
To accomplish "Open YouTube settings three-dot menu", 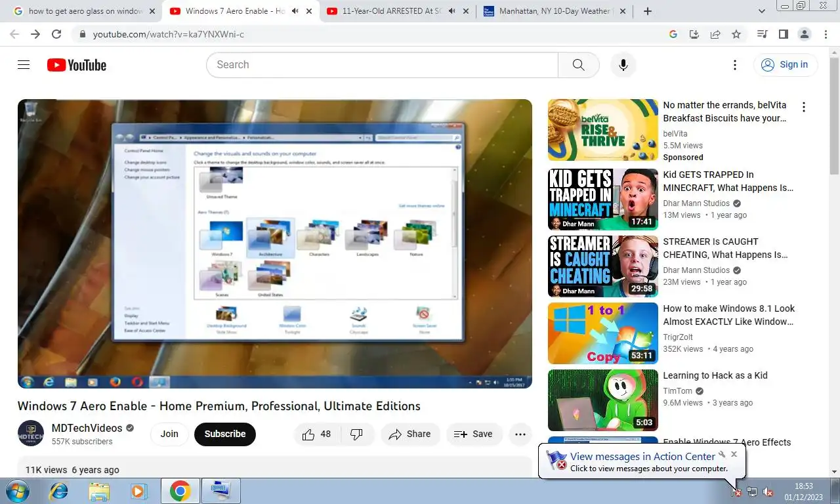I will (x=735, y=65).
